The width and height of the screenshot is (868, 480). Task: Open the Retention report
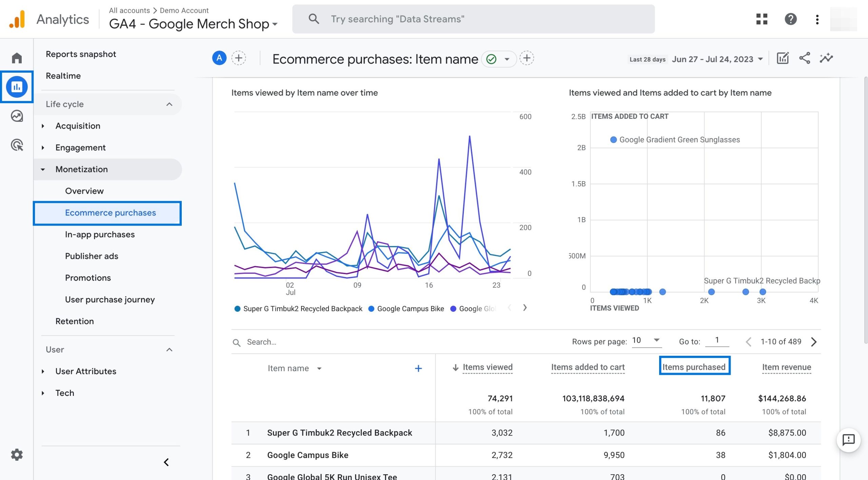pyautogui.click(x=75, y=321)
